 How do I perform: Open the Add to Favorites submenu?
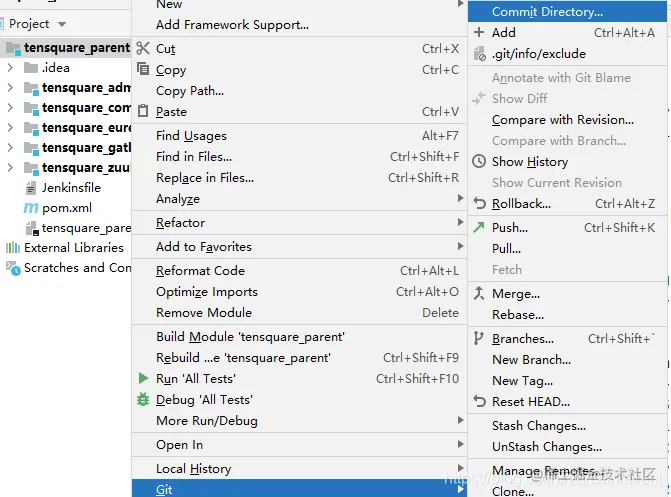coord(299,247)
